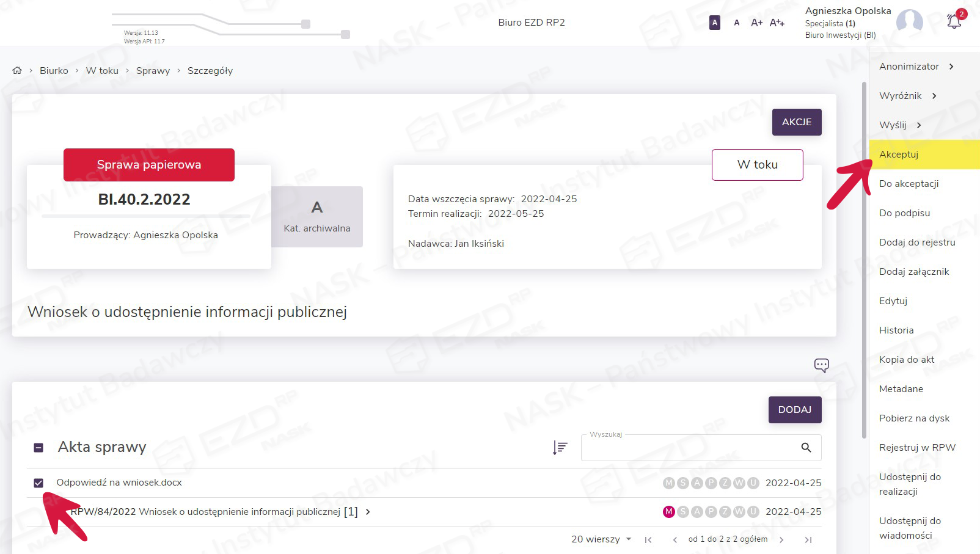The image size is (980, 554).
Task: Go to the last page of results
Action: 808,539
